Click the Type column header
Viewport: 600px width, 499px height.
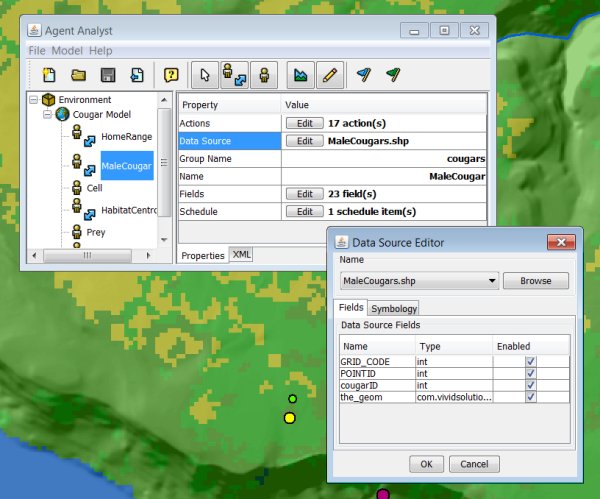454,347
